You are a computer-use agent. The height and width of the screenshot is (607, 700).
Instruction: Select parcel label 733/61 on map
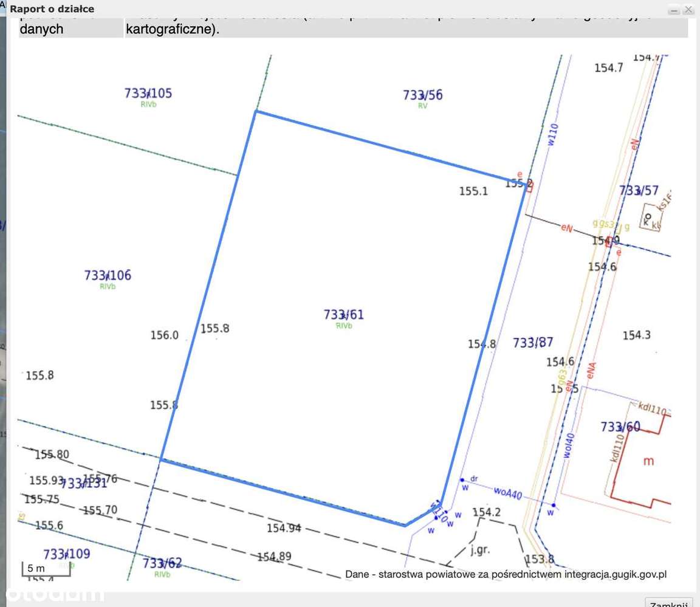tap(343, 315)
